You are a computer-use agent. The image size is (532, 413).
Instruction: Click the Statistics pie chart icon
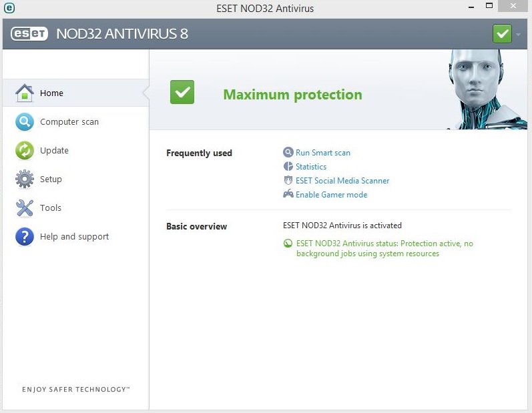tap(288, 167)
